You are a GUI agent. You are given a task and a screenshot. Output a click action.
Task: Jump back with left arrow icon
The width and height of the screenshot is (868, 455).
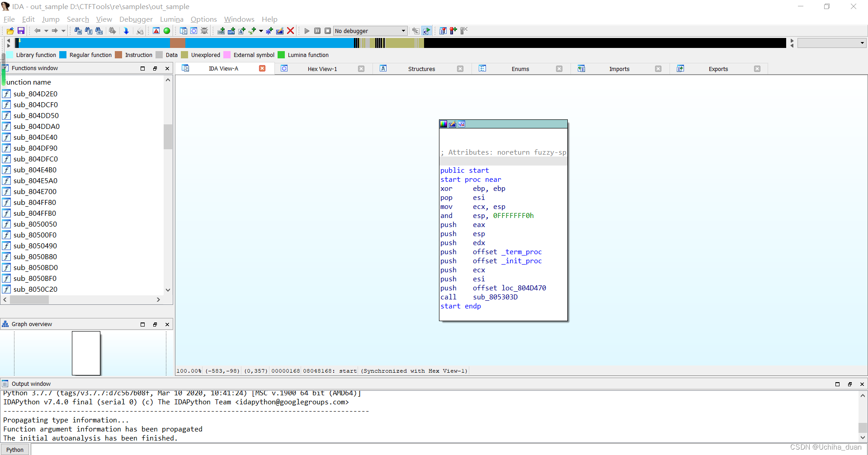(x=38, y=31)
